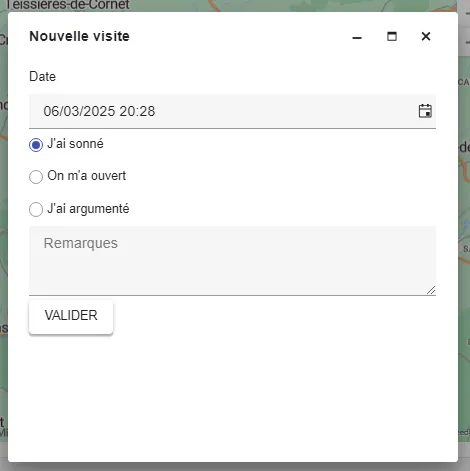Click the Nouvelle visite title text
Viewport: 470px width, 471px height.
tap(79, 36)
